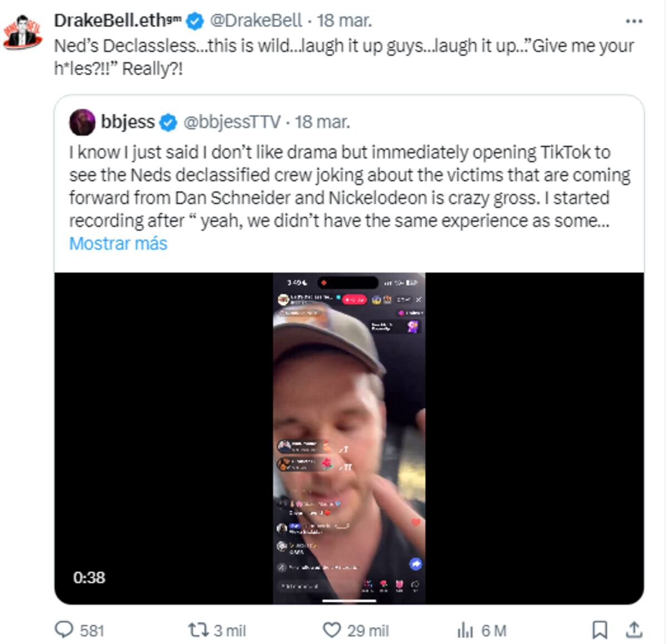Image resolution: width=668 pixels, height=644 pixels.
Task: Play the embedded TikTok video
Action: (x=349, y=437)
